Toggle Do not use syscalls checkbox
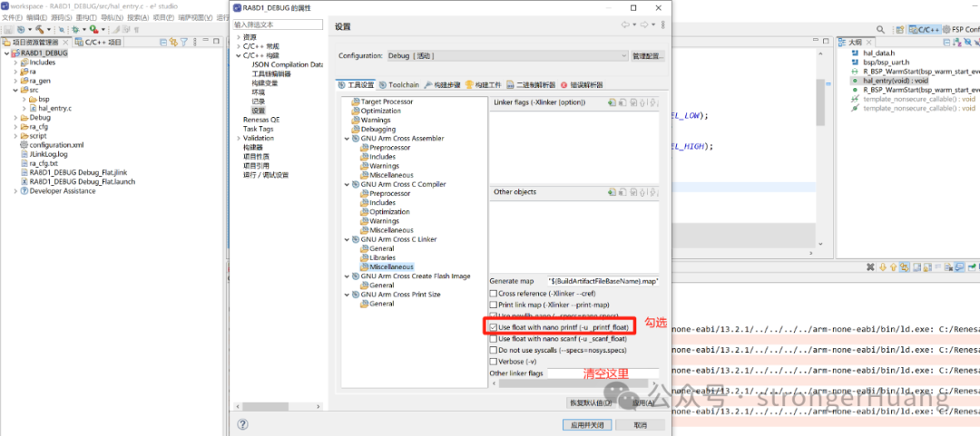Image resolution: width=980 pixels, height=436 pixels. click(493, 350)
